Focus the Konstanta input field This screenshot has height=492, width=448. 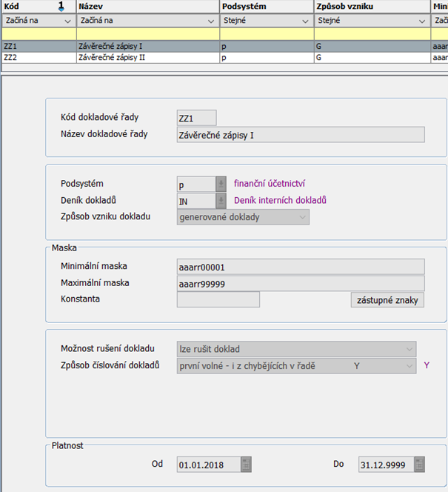[x=218, y=299]
